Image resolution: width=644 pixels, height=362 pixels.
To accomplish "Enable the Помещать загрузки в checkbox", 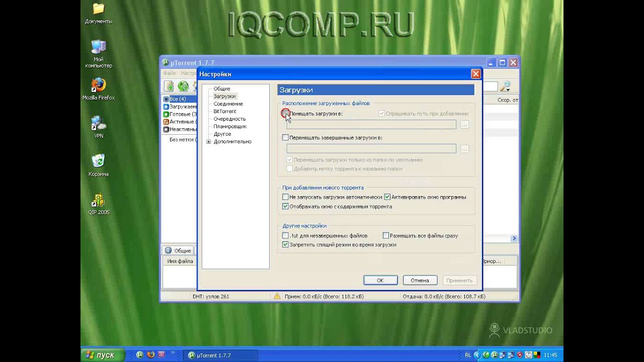I will (x=285, y=114).
